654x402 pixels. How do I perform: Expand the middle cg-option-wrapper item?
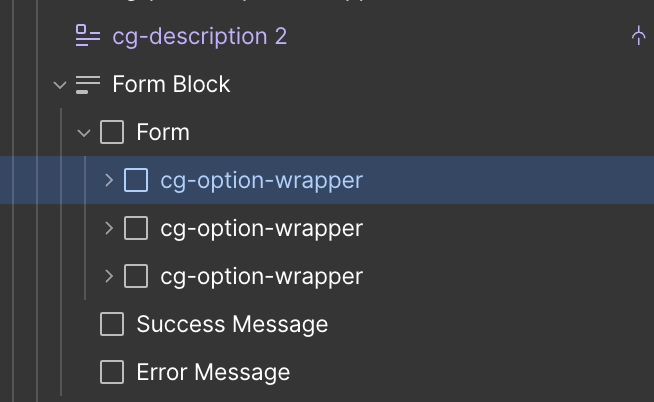point(109,228)
